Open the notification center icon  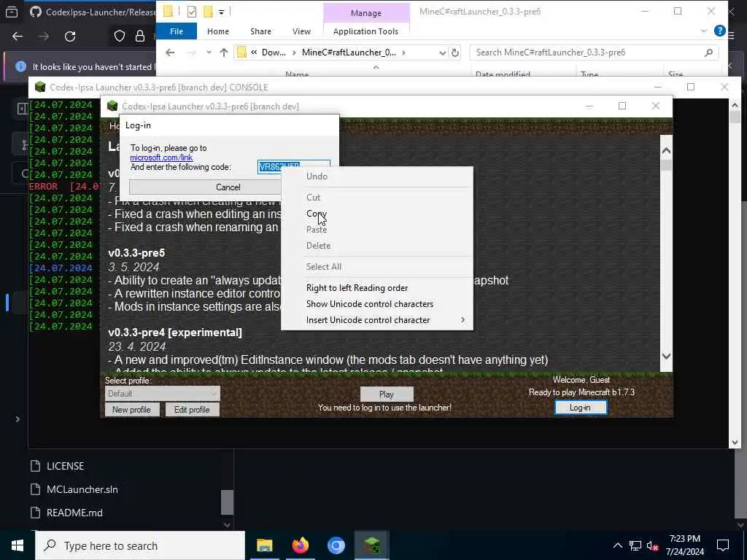coord(723,545)
